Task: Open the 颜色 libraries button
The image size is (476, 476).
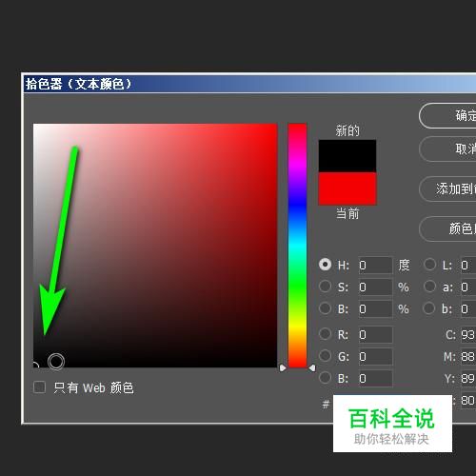Action: tap(447, 228)
